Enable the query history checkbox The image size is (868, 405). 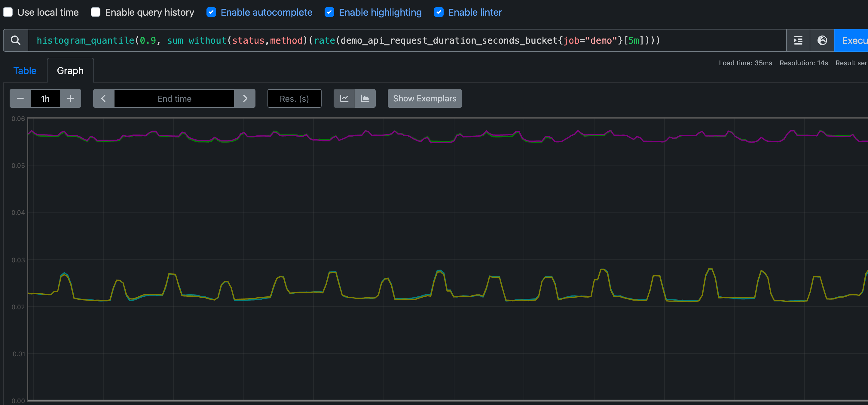click(96, 12)
